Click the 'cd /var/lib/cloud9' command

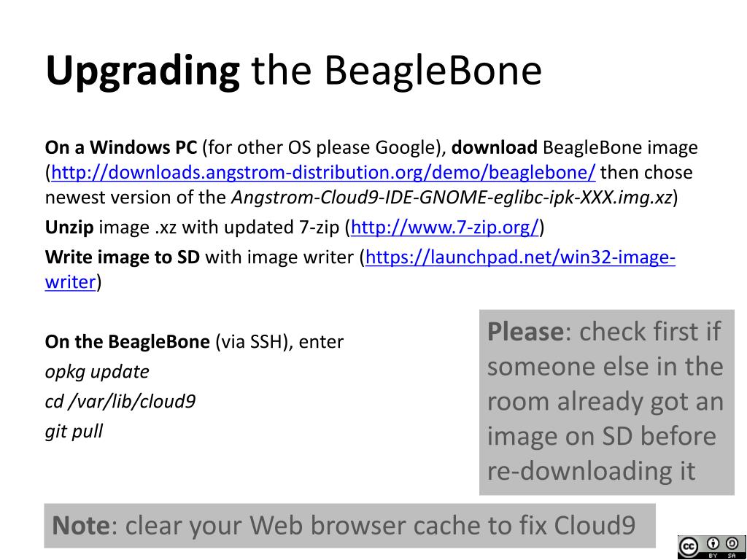click(120, 402)
